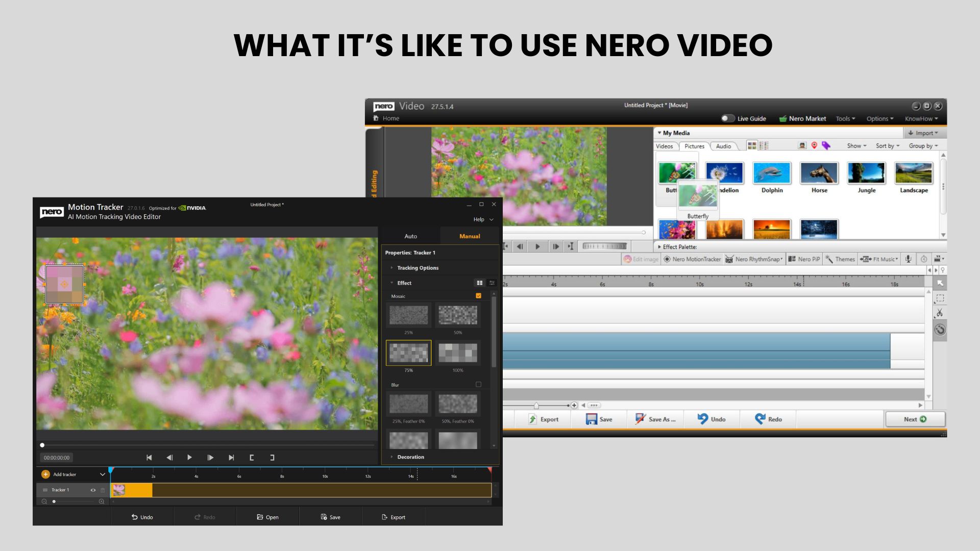This screenshot has height=551, width=980.
Task: Click the orange Add tracker plus icon
Action: pos(45,474)
